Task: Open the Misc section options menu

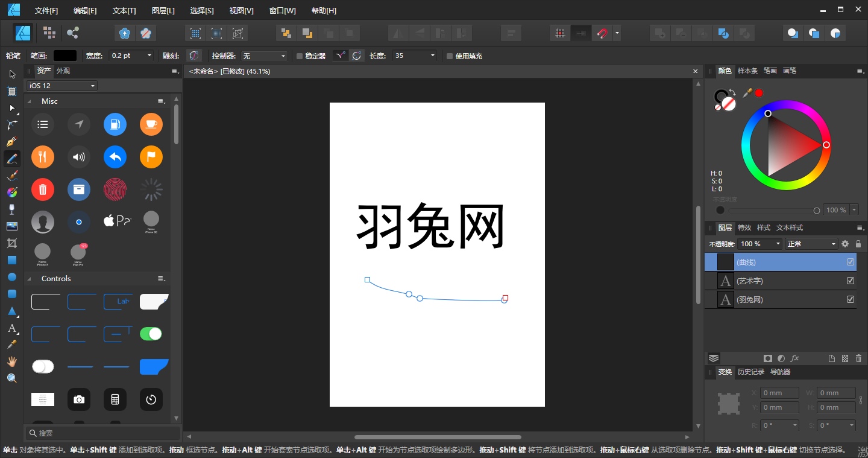Action: (161, 101)
